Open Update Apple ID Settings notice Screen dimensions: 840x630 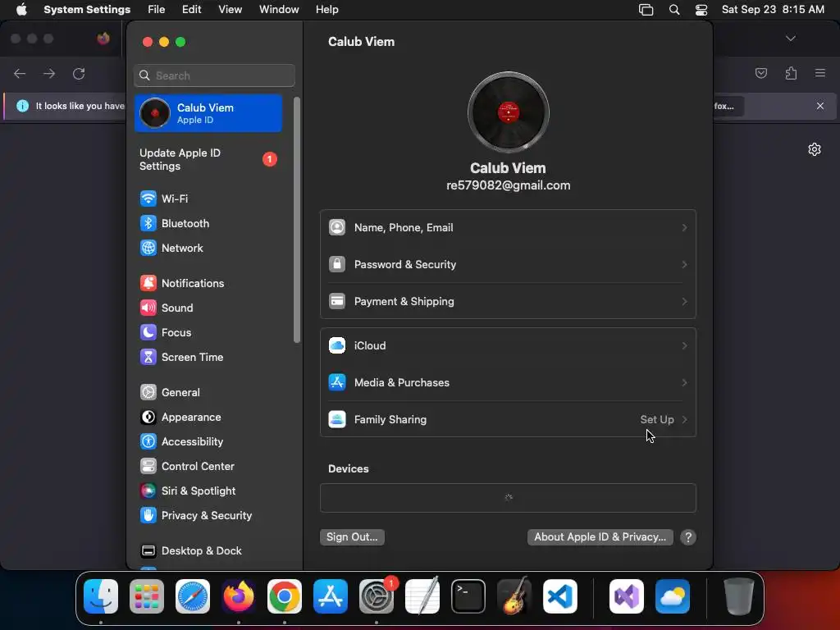pos(208,160)
